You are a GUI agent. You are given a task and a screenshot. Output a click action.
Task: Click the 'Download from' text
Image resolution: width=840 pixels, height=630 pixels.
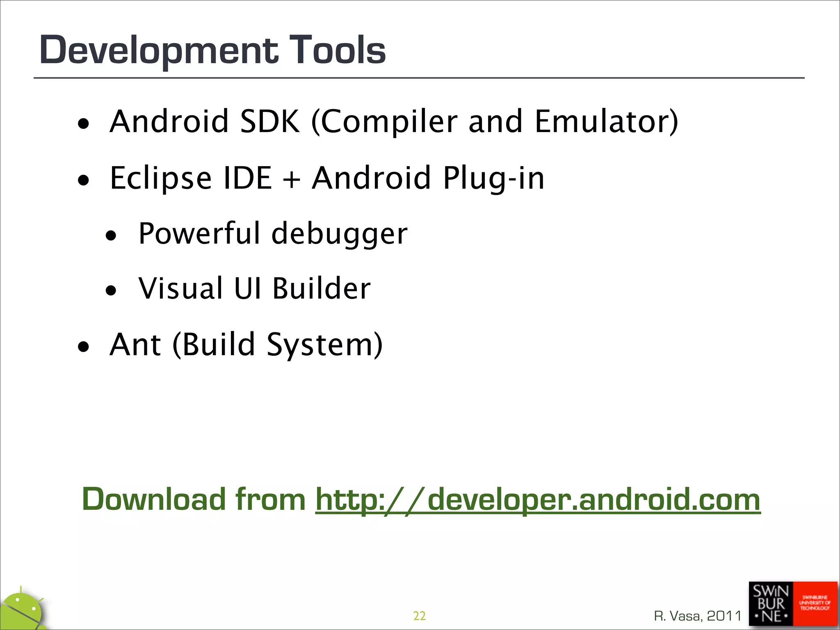194,499
